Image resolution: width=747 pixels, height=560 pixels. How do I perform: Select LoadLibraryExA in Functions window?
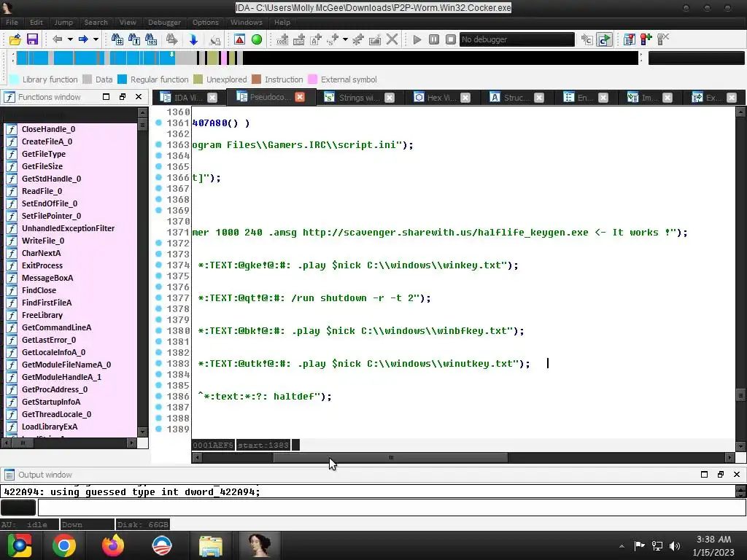coord(71,426)
